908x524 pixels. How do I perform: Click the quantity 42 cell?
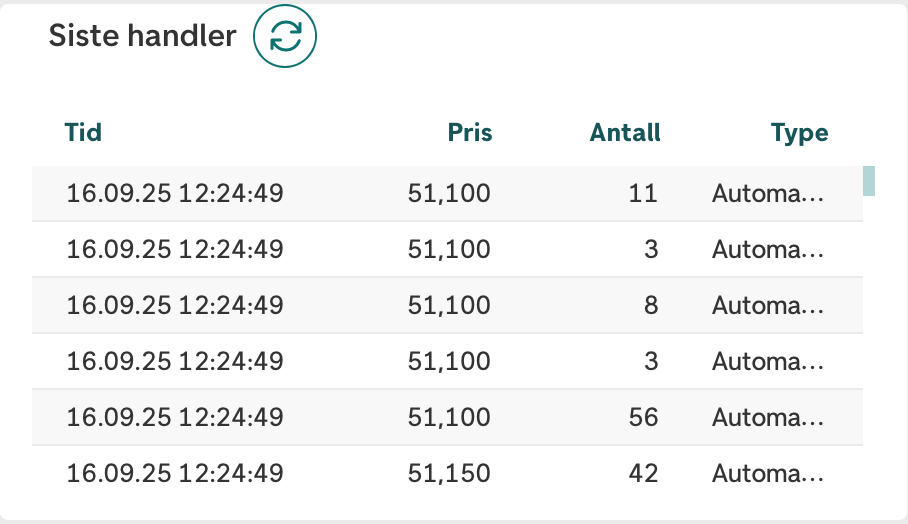click(x=643, y=474)
